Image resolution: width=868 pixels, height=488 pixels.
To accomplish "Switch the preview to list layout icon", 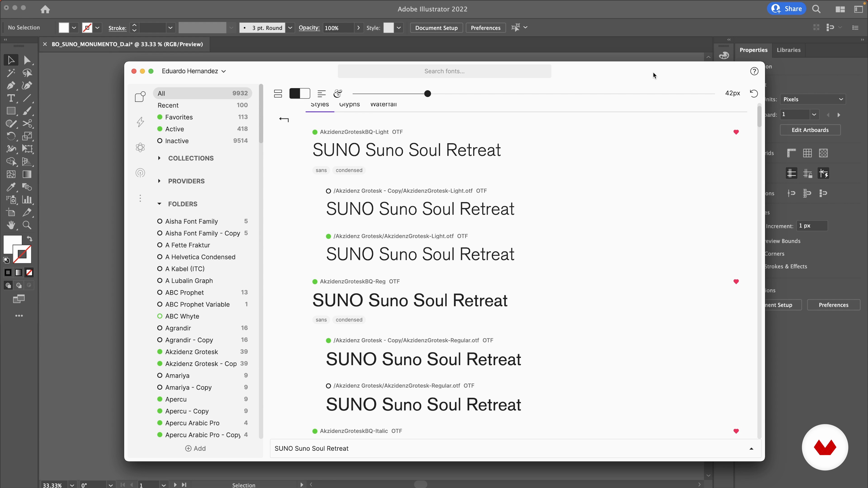I will [278, 94].
